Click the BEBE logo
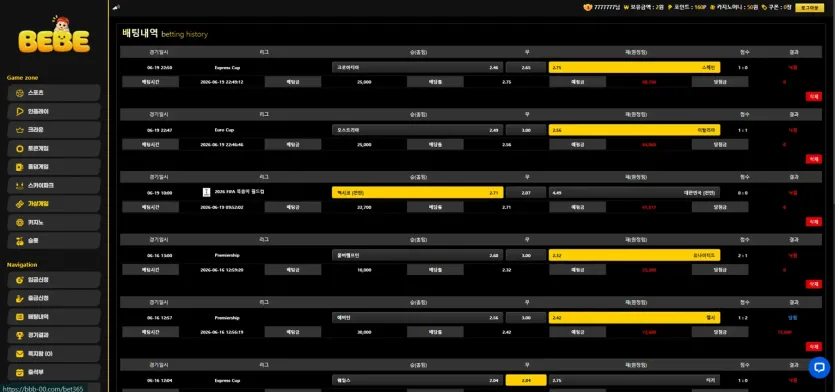The height and width of the screenshot is (392, 835). (54, 35)
